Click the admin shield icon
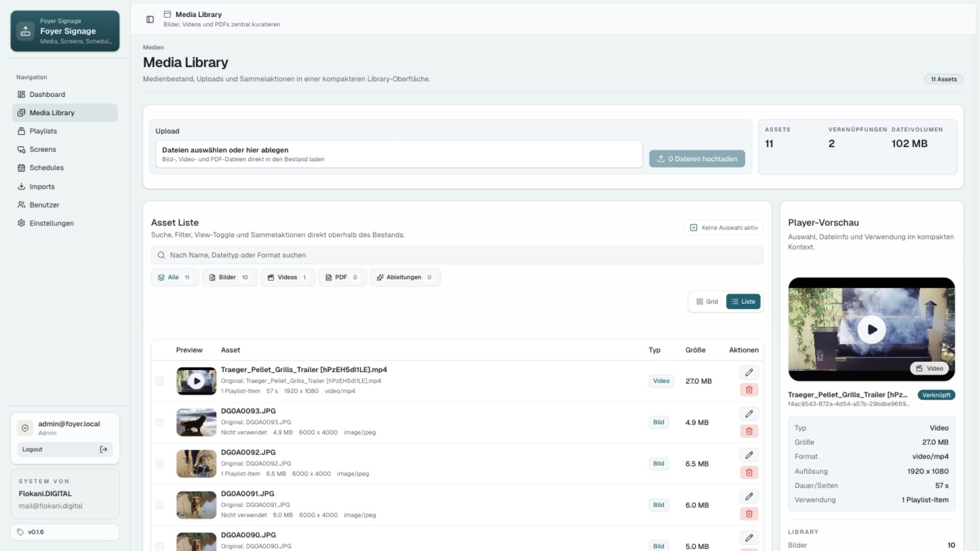Image resolution: width=980 pixels, height=551 pixels. (25, 428)
